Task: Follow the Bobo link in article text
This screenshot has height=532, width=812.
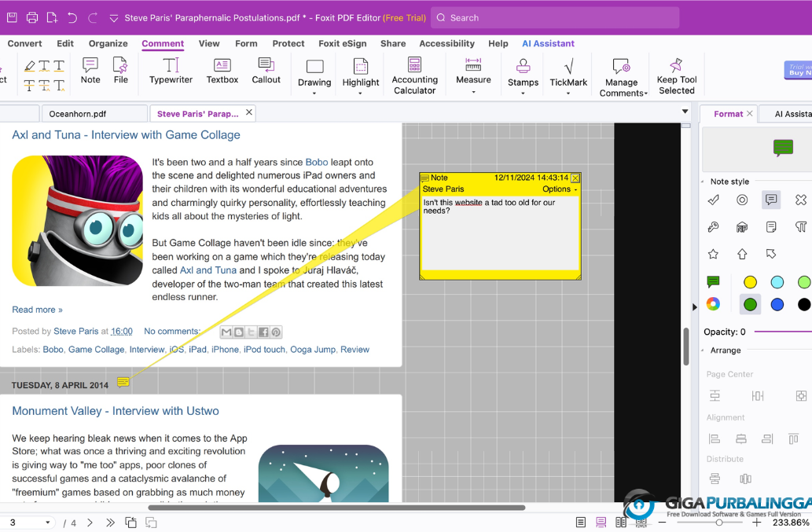Action: pos(317,162)
